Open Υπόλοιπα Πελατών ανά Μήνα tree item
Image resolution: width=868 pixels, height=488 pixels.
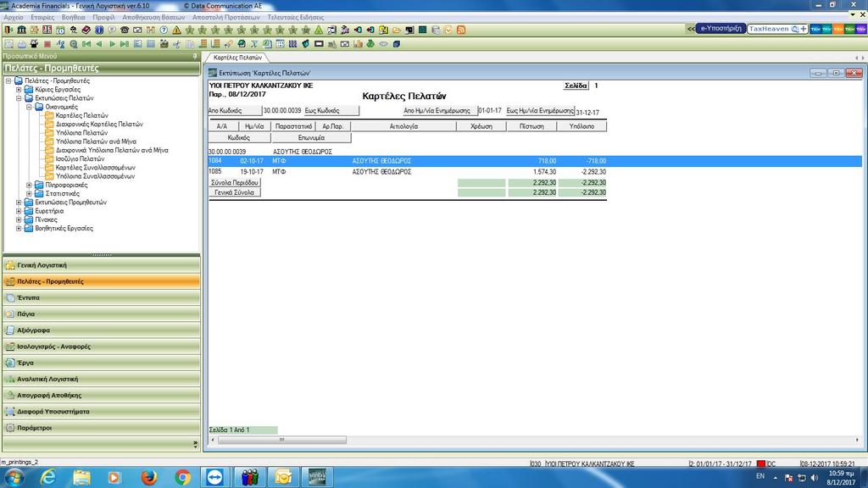point(95,141)
